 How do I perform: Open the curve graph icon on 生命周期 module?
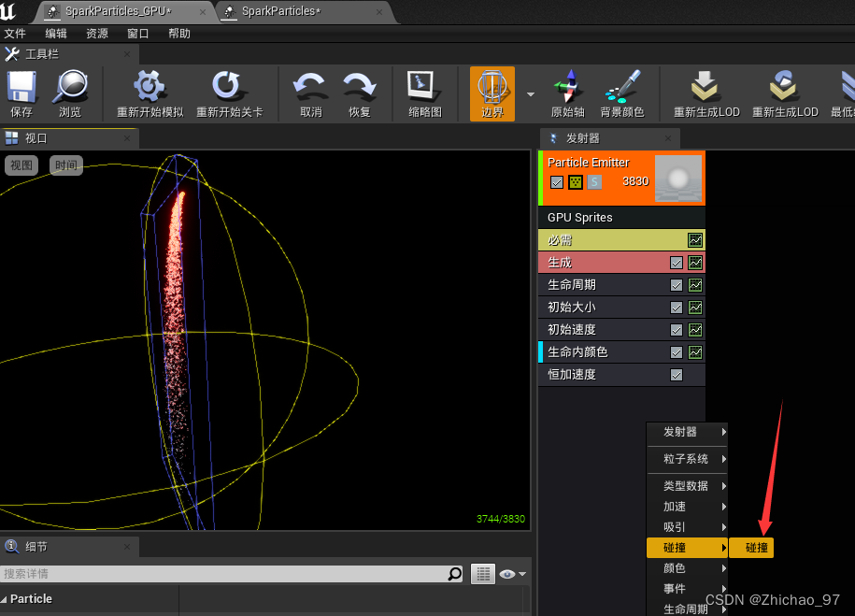click(695, 285)
